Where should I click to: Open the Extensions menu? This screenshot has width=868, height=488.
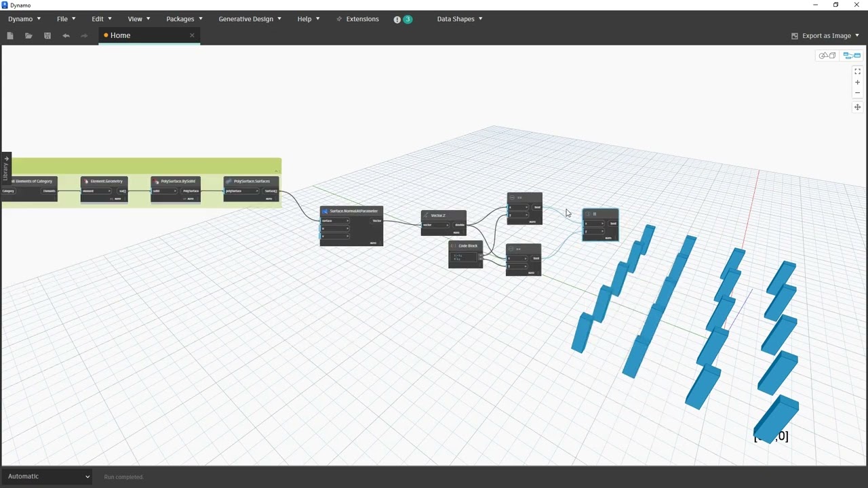click(357, 19)
